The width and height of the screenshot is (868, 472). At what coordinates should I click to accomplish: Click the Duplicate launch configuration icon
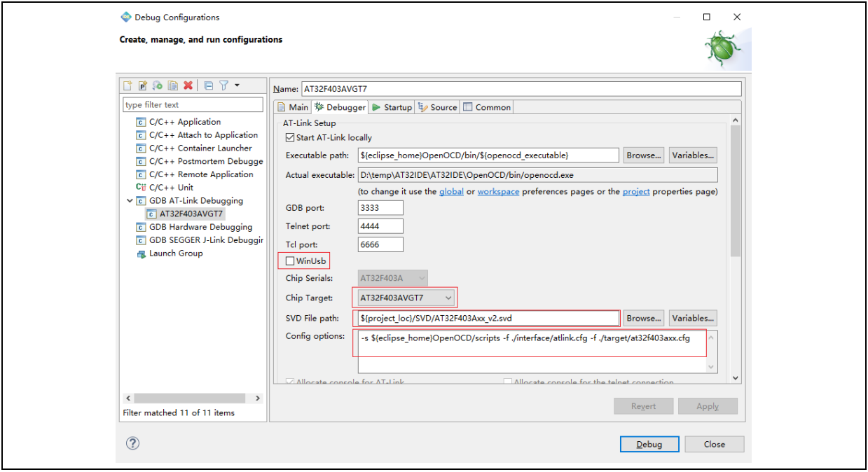coord(172,85)
